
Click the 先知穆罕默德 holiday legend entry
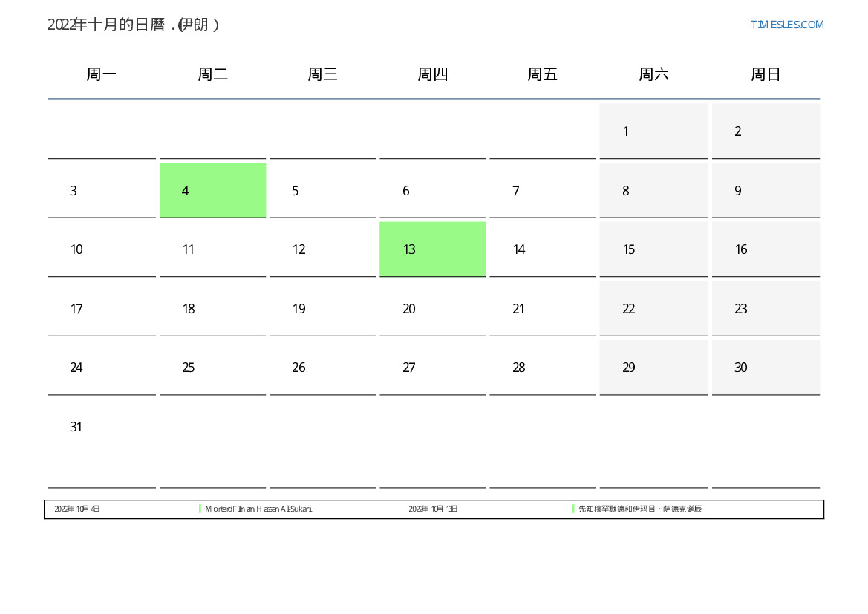coord(640,509)
